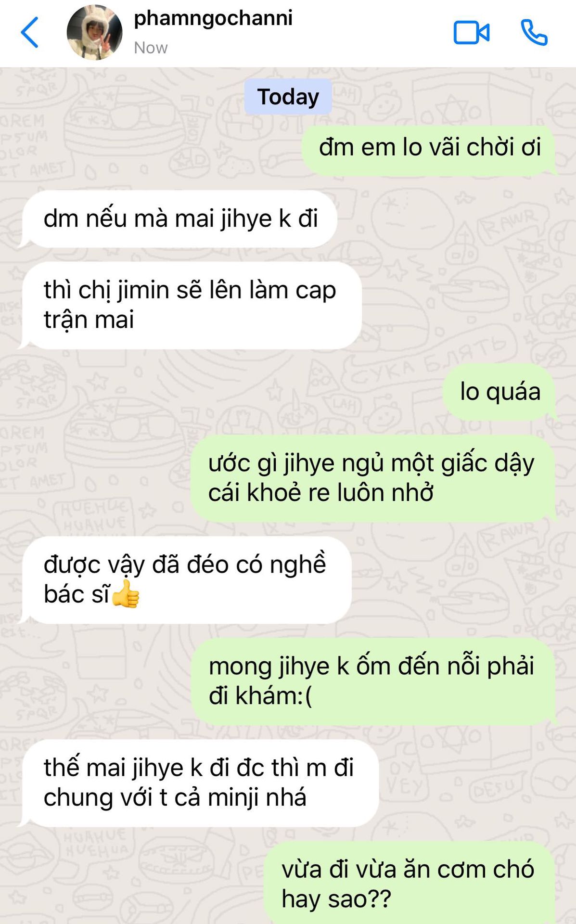Viewport: 576px width, 924px height.
Task: Tap the 'thì chị jimin sẽ lên làm cap' message
Action: (x=191, y=306)
